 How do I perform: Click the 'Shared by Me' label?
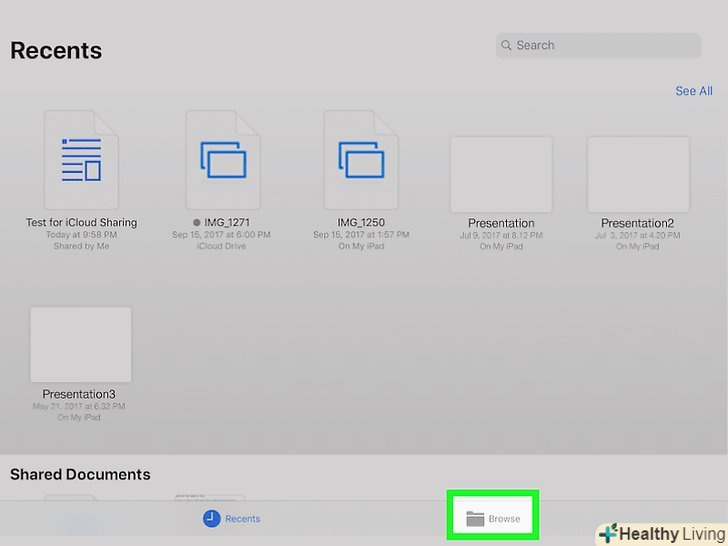(81, 246)
